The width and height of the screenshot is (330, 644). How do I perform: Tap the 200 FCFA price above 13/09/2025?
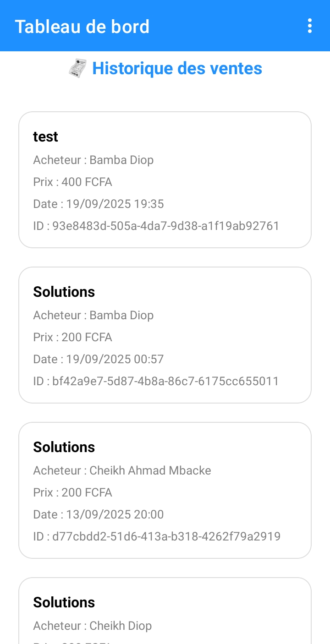72,492
